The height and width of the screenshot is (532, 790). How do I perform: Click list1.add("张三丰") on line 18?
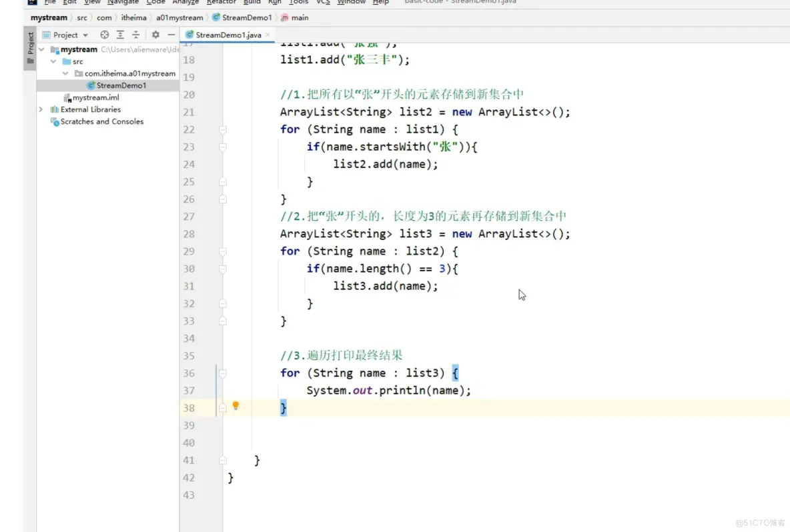pyautogui.click(x=345, y=59)
